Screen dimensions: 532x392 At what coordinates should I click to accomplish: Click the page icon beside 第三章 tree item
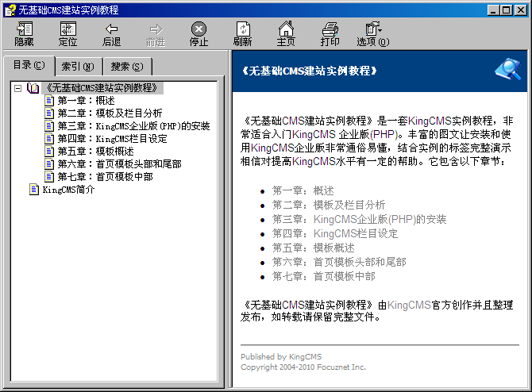click(49, 126)
